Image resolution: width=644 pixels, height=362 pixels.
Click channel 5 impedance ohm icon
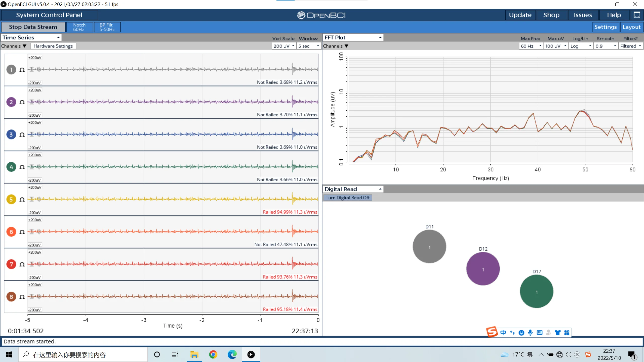22,200
